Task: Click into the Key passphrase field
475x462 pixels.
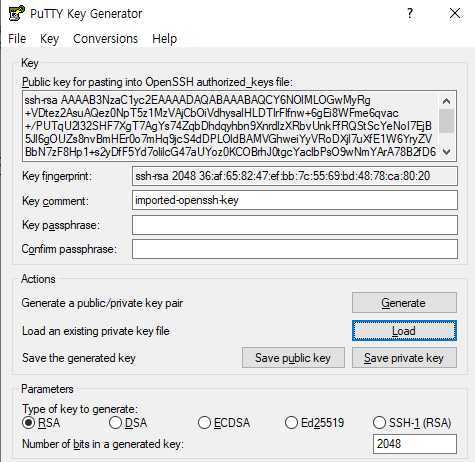Action: tap(295, 225)
